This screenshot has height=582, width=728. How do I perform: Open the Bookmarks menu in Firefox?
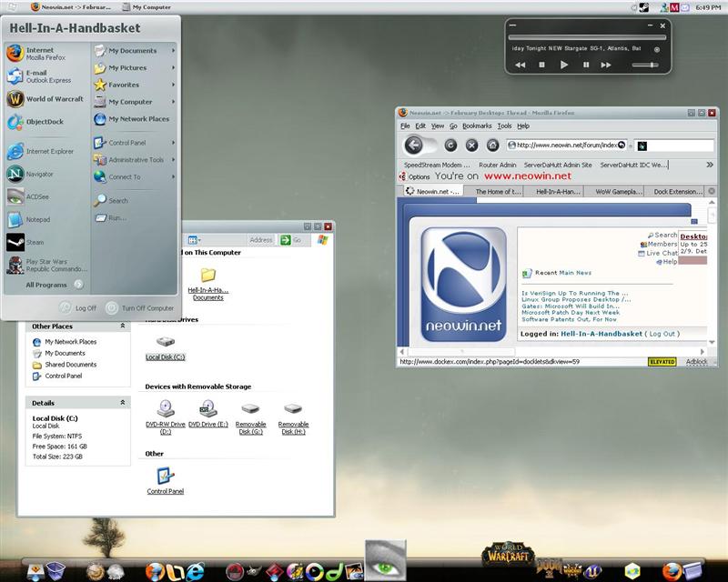tap(476, 125)
